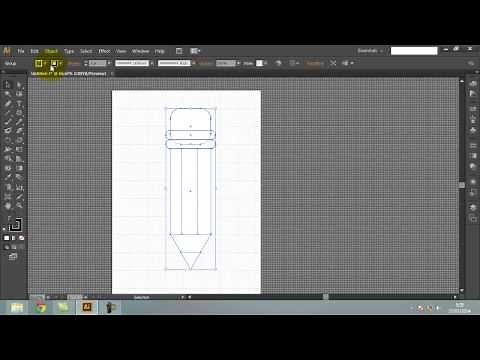Select the Direct Selection tool
This screenshot has width=480, height=360.
[x=19, y=85]
